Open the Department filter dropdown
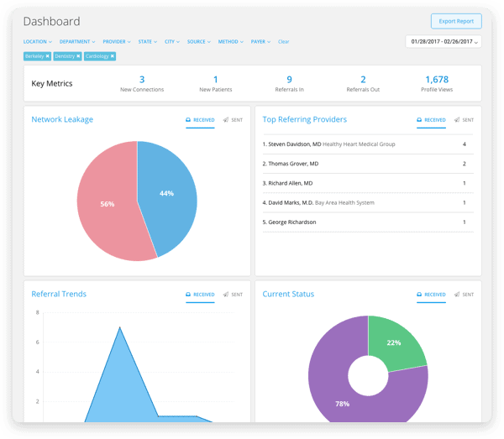 [x=77, y=42]
